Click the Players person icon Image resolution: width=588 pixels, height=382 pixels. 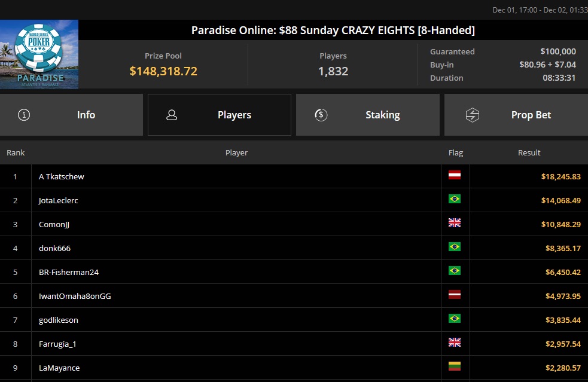coord(172,115)
